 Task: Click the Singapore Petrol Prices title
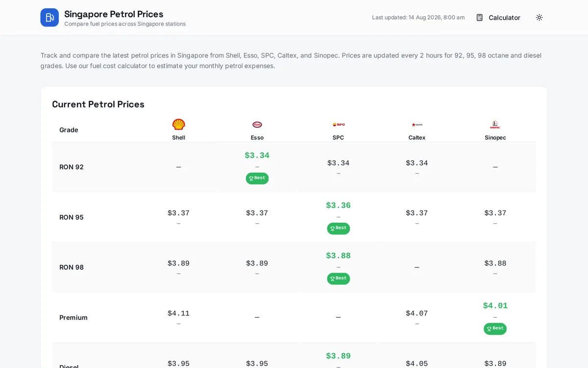114,14
